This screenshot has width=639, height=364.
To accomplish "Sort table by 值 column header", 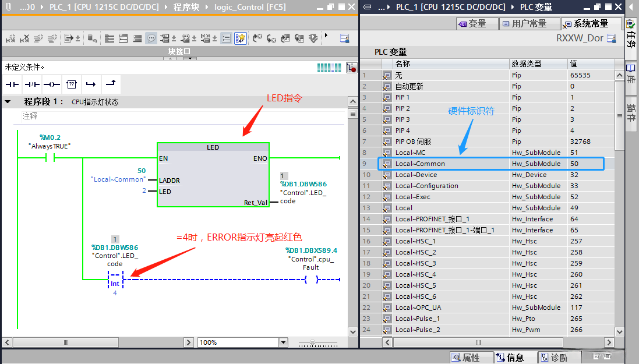I will tap(591, 63).
